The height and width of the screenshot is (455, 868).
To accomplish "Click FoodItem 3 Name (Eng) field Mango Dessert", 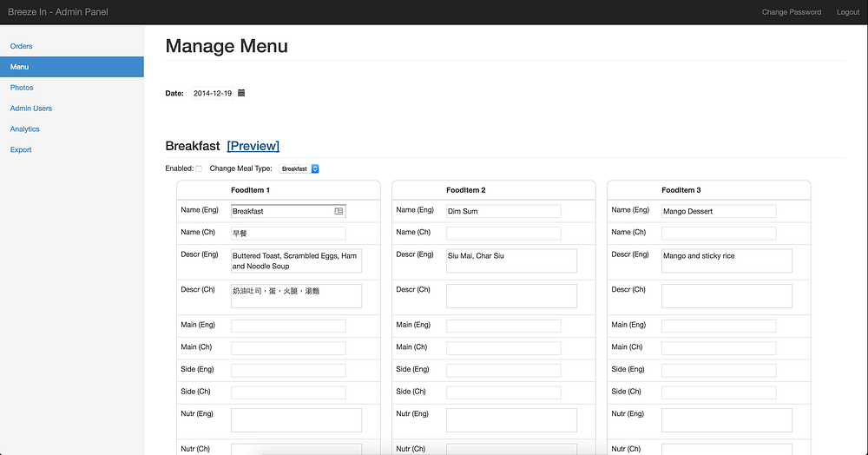I will pos(719,211).
